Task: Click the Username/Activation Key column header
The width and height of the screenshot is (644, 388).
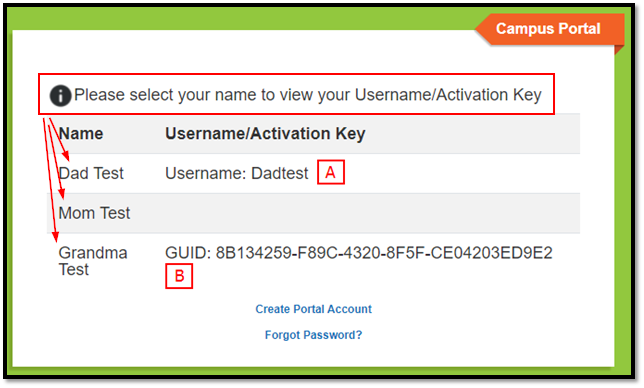Action: pyautogui.click(x=265, y=134)
